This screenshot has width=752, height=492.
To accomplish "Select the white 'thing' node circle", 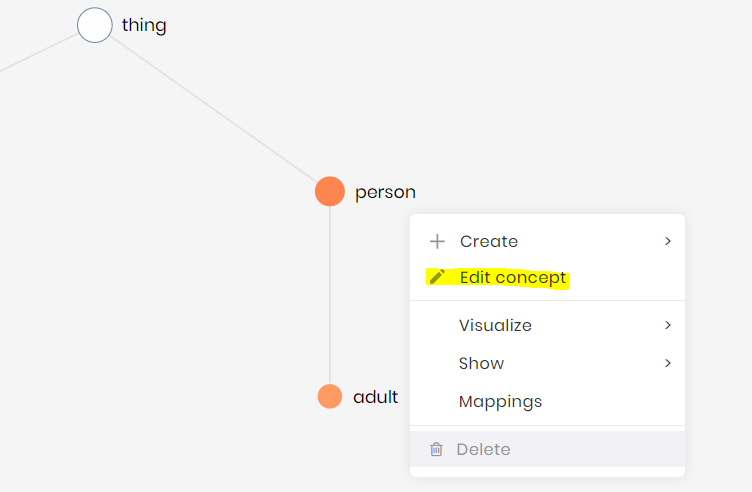I will point(95,25).
